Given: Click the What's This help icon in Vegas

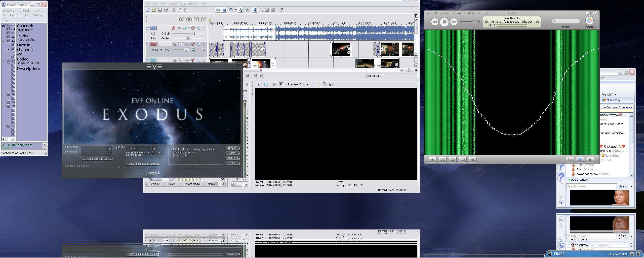Looking at the screenshot, I should pos(281,10).
